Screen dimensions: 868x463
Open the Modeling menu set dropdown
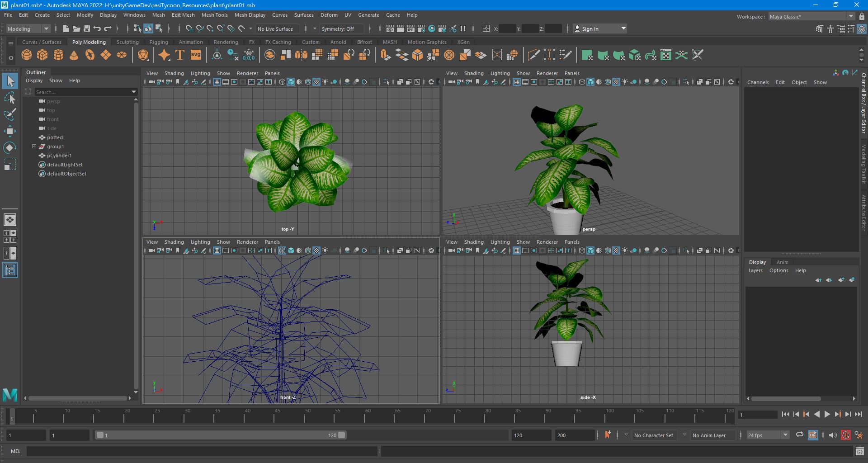(x=28, y=28)
